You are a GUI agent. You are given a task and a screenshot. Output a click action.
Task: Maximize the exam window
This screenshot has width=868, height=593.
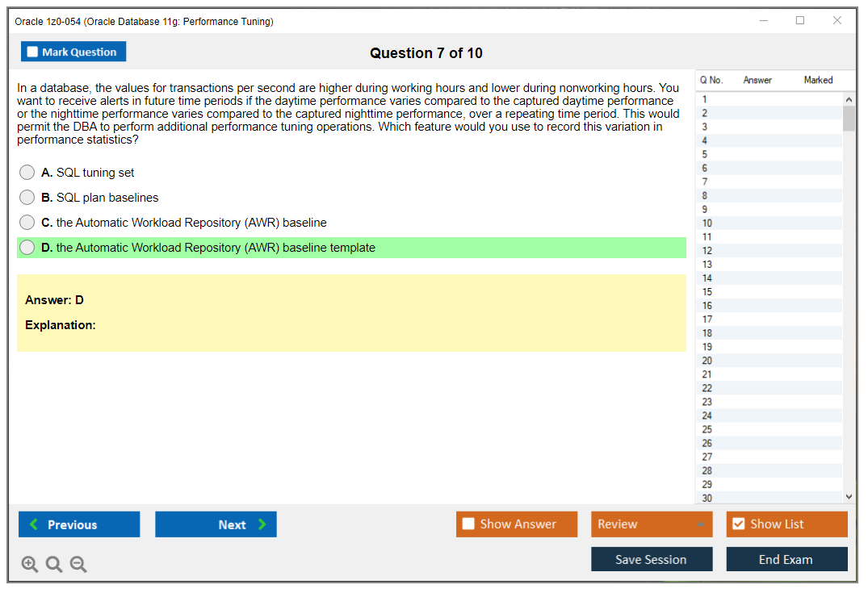(x=800, y=21)
